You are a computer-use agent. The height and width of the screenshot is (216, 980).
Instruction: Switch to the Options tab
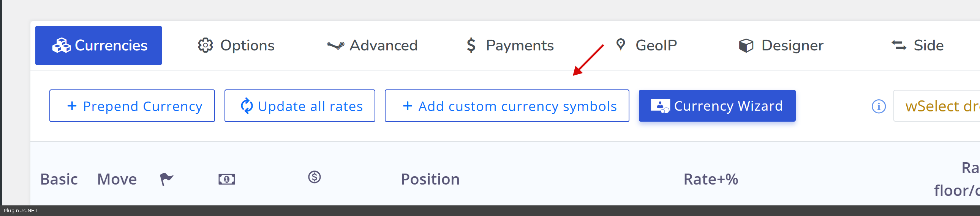click(236, 45)
